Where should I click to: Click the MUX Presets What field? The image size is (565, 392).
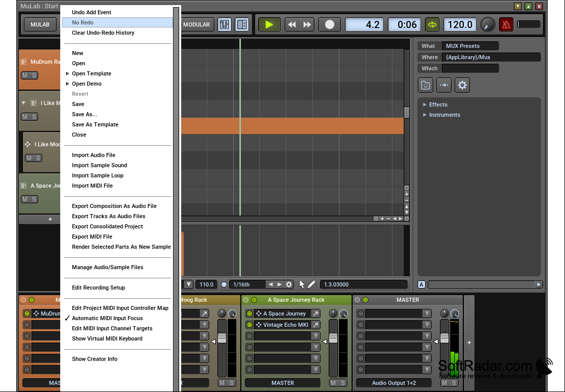(x=470, y=46)
